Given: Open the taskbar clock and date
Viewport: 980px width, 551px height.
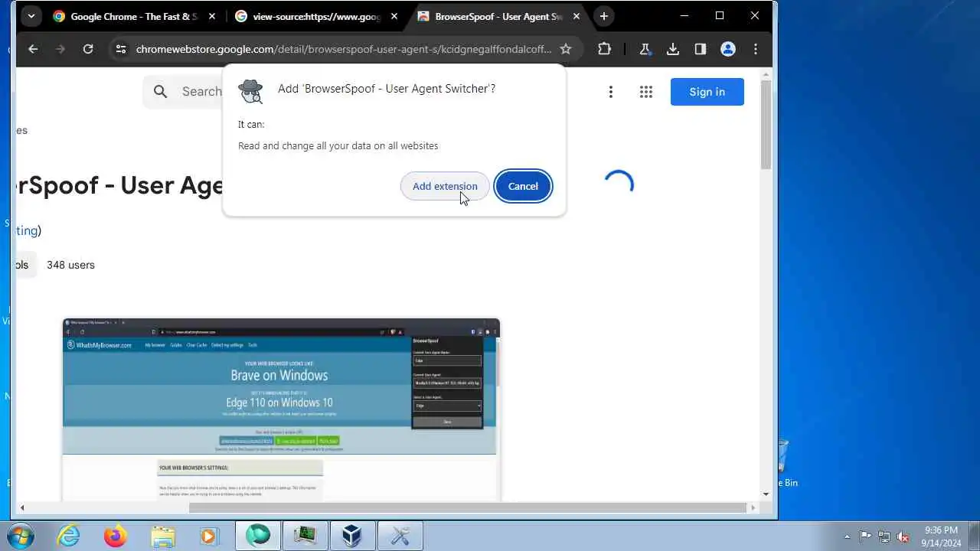Looking at the screenshot, I should (941, 536).
